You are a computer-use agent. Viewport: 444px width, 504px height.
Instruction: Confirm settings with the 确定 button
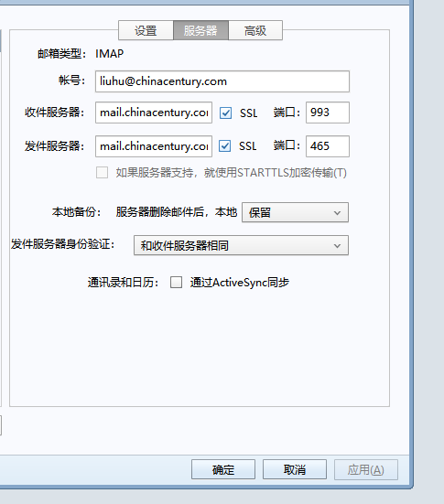tap(223, 469)
